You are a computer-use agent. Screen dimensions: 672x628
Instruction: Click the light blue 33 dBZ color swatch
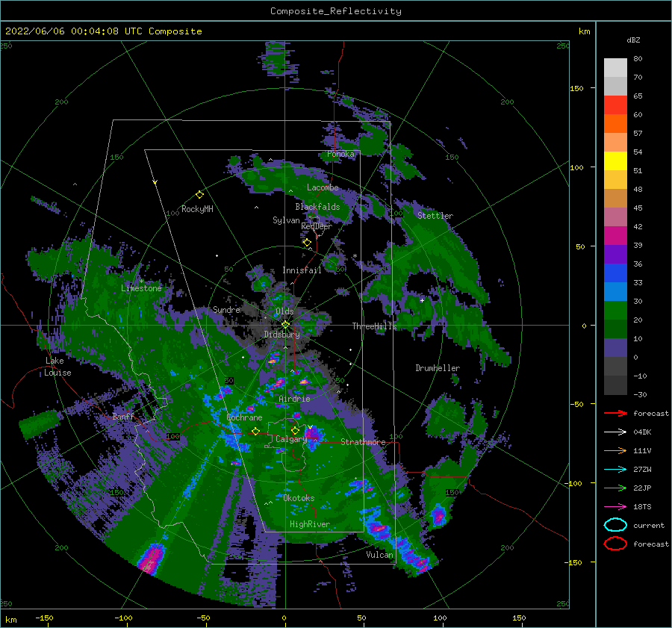coord(615,291)
